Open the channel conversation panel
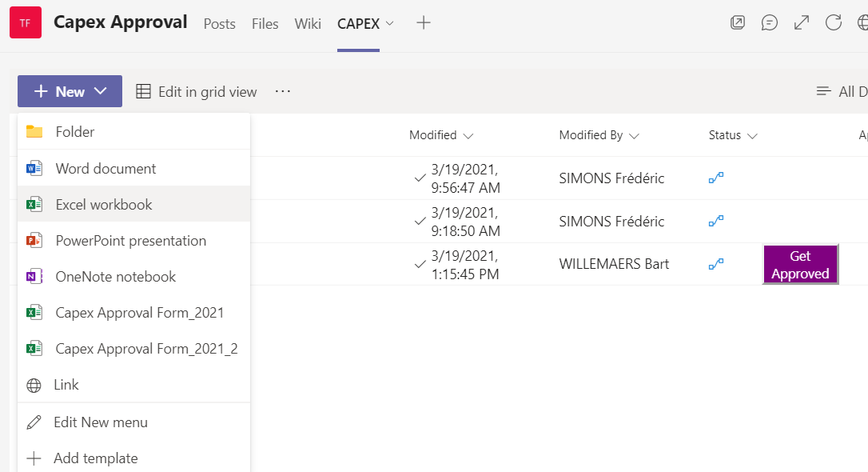868x472 pixels. [769, 22]
